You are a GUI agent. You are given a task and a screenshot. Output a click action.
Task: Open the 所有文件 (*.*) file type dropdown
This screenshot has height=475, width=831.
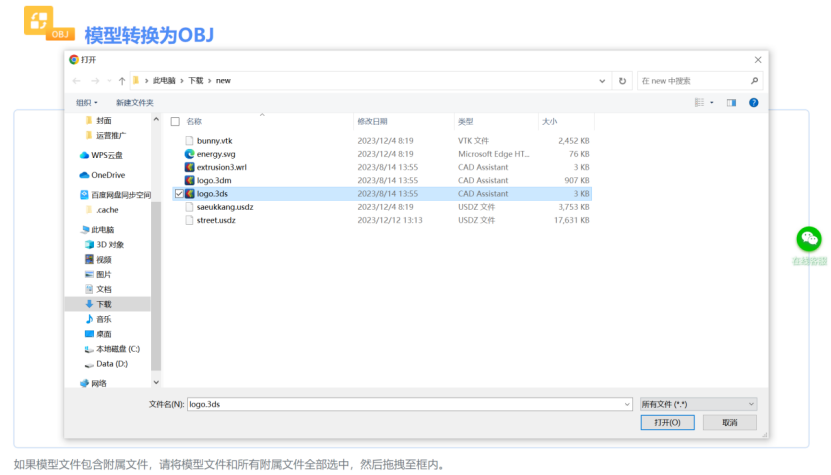(698, 404)
